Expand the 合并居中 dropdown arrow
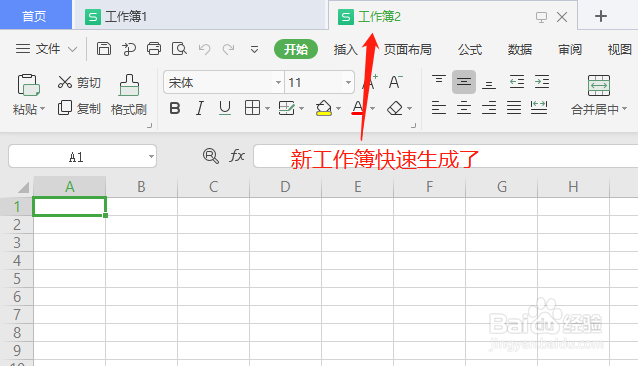This screenshot has height=366, width=638. (x=625, y=109)
